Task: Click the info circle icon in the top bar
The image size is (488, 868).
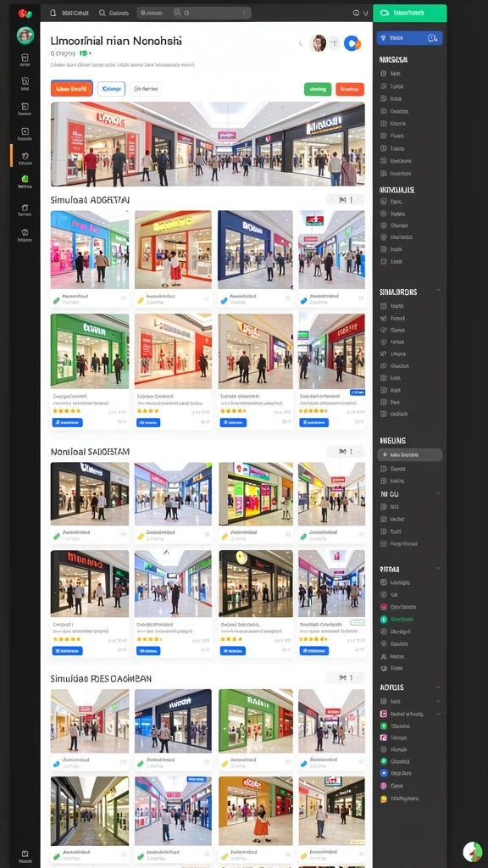Action: coord(356,13)
